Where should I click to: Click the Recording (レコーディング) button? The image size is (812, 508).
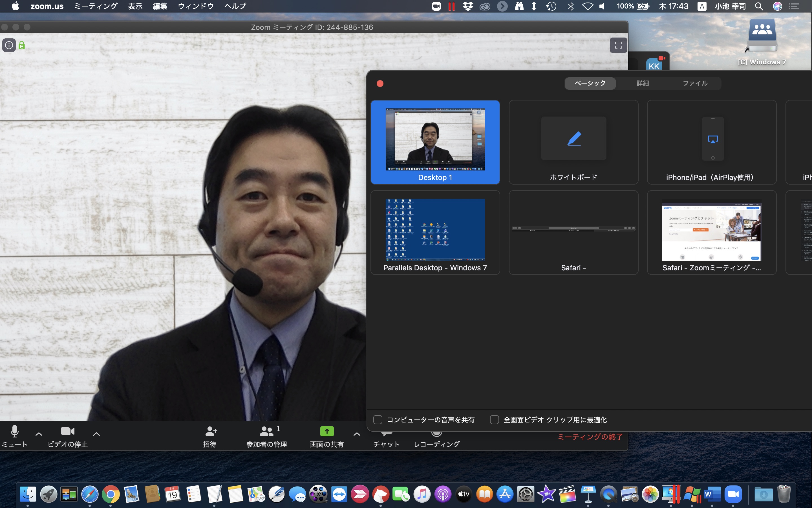436,440
